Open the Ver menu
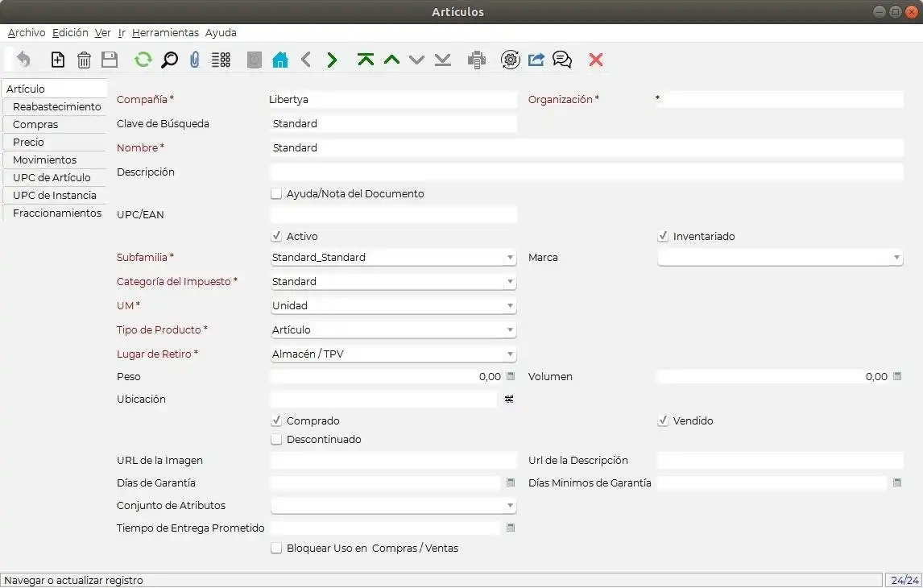Image resolution: width=923 pixels, height=588 pixels. point(103,33)
